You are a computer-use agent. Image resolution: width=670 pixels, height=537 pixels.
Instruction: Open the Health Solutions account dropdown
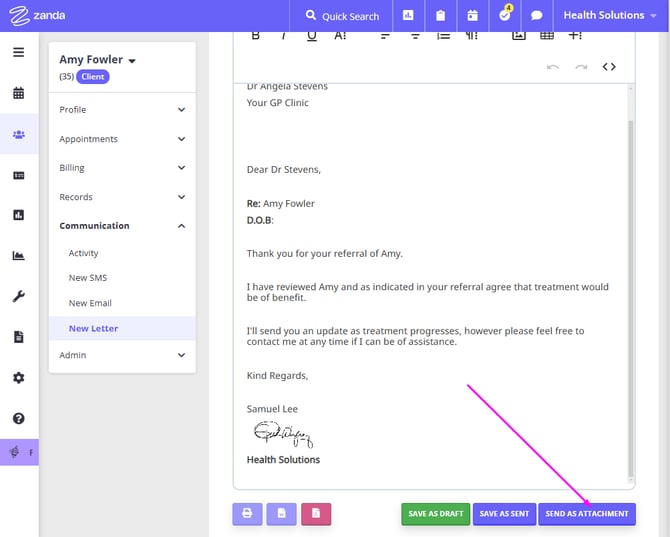pyautogui.click(x=608, y=16)
